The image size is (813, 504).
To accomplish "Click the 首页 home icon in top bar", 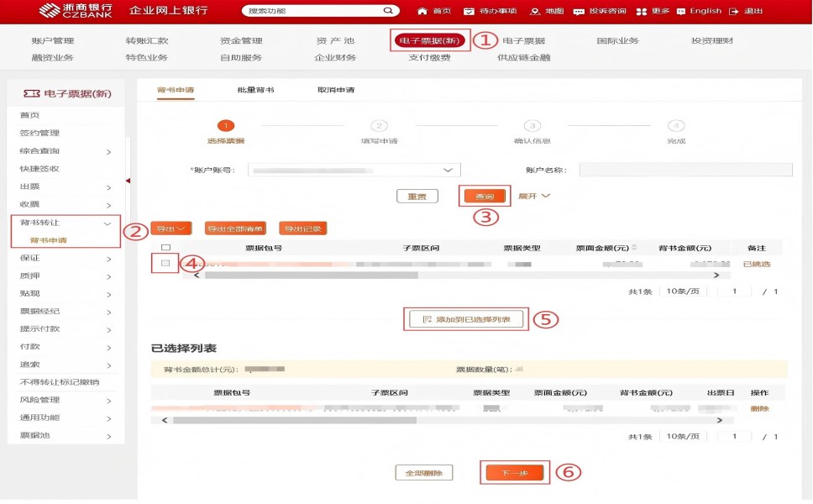I will pos(422,11).
